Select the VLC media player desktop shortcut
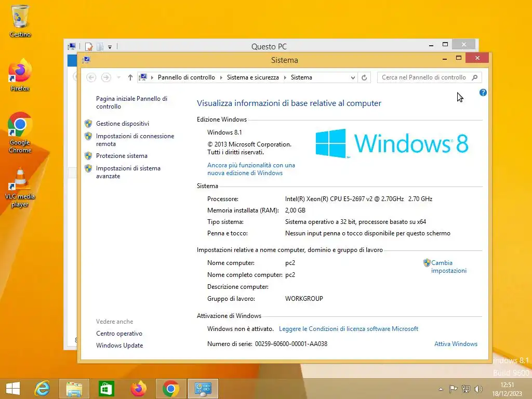The width and height of the screenshot is (532, 399). click(x=20, y=187)
